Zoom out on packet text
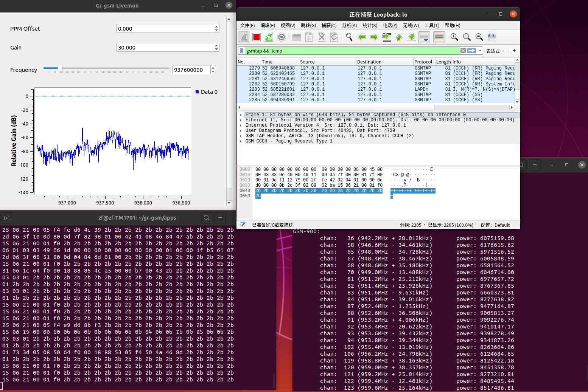The image size is (588, 392). 467,37
